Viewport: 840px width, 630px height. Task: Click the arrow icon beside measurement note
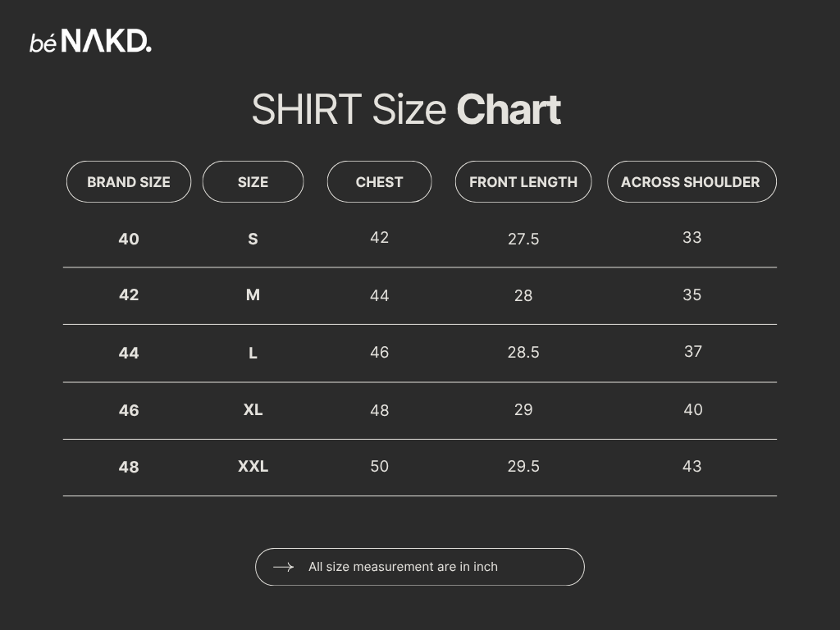[283, 567]
